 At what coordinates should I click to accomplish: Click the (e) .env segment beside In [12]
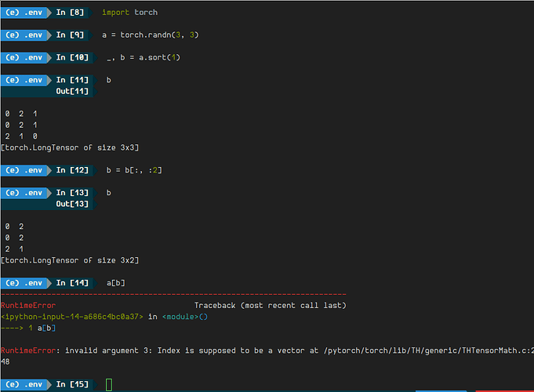tap(24, 170)
